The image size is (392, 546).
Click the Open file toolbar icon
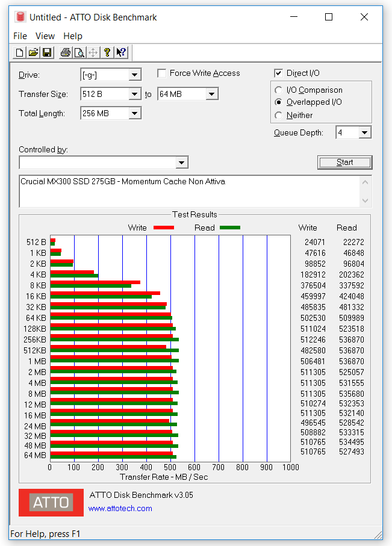click(x=33, y=52)
